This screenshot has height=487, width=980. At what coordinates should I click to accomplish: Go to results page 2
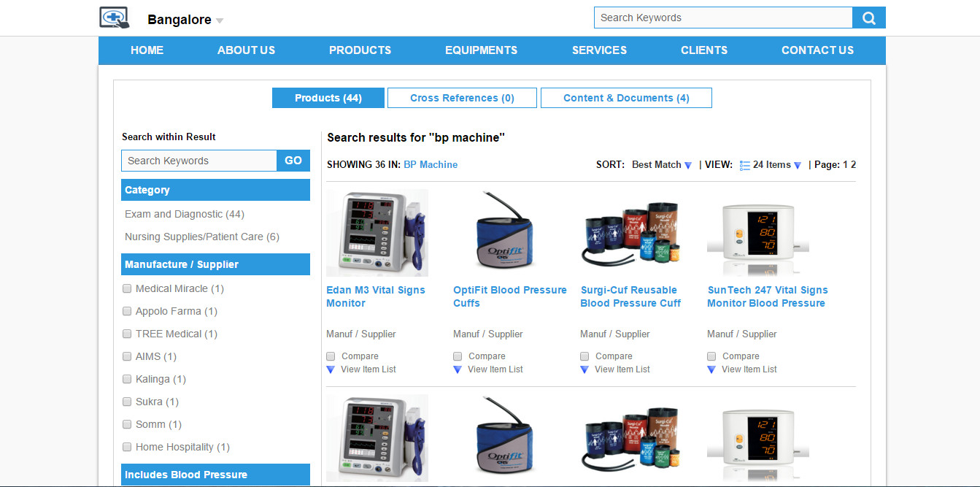pos(853,165)
